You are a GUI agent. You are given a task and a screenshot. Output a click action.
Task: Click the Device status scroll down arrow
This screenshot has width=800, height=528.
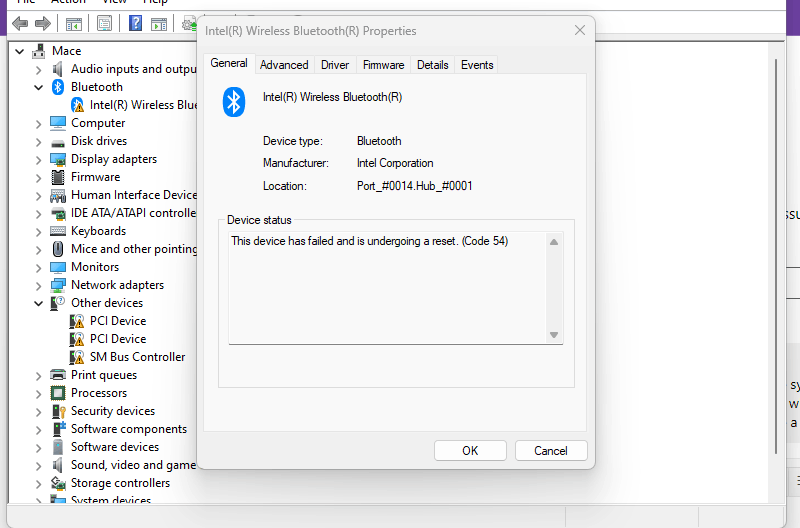click(554, 335)
